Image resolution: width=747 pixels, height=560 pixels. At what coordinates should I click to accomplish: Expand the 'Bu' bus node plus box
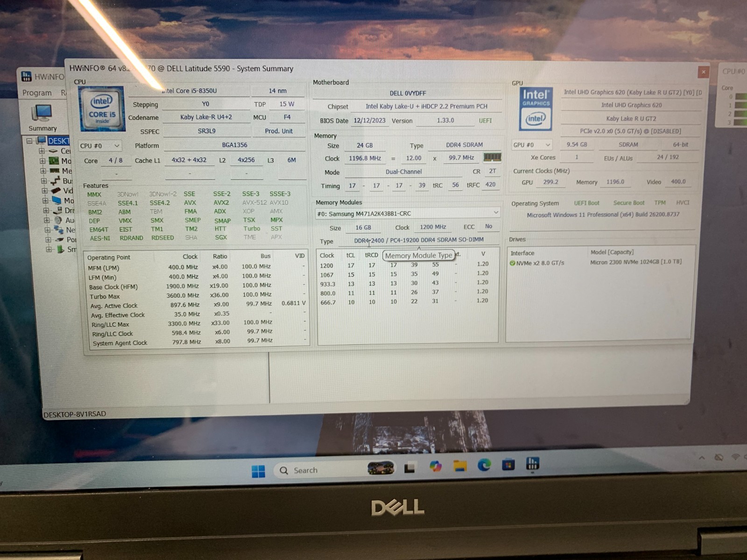pos(43,181)
